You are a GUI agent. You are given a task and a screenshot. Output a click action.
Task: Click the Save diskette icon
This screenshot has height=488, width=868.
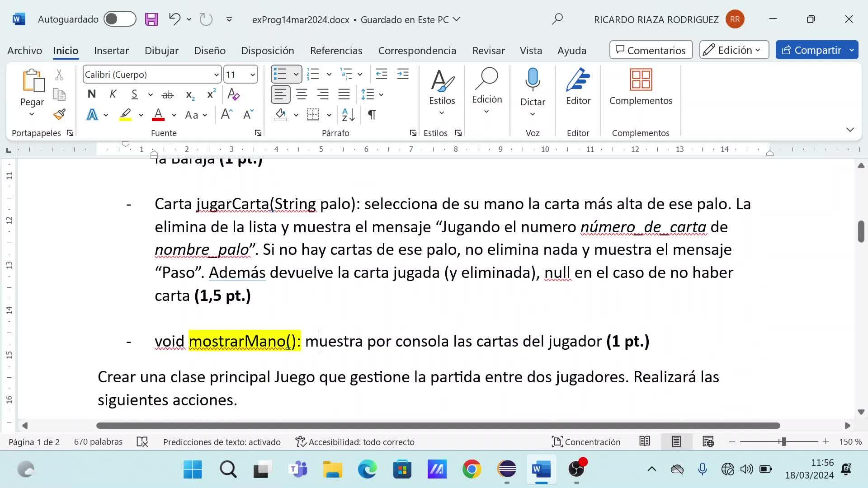151,19
